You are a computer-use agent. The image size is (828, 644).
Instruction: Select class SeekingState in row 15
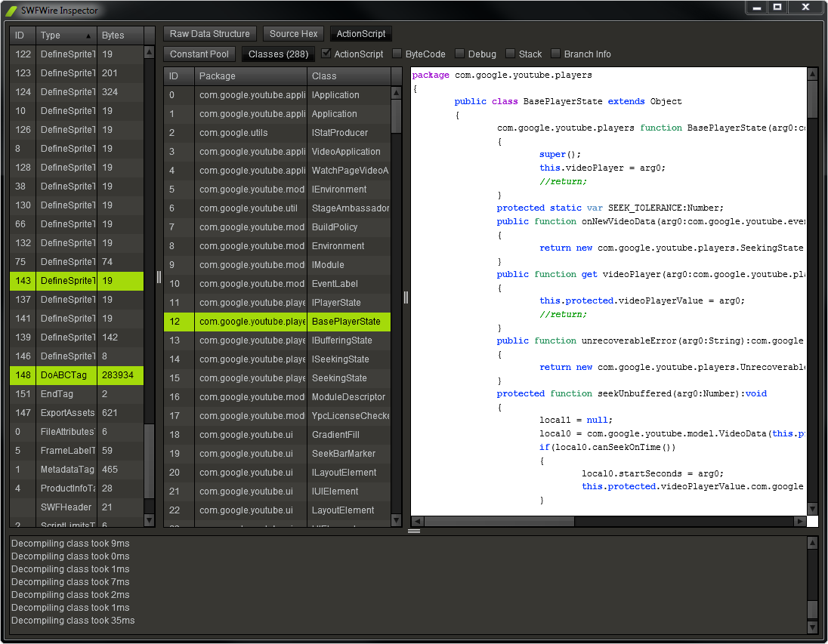click(277, 378)
